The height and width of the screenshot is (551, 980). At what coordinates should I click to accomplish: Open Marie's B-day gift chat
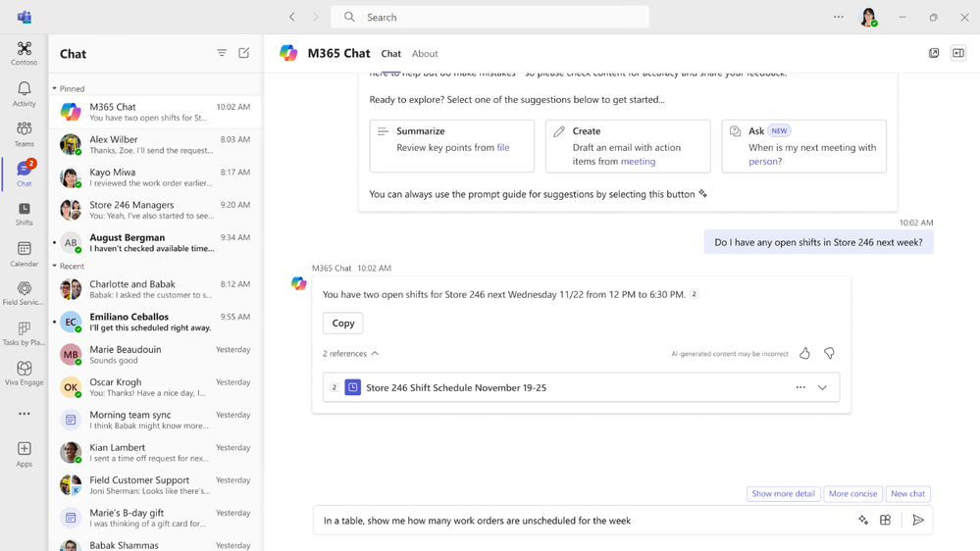(155, 518)
